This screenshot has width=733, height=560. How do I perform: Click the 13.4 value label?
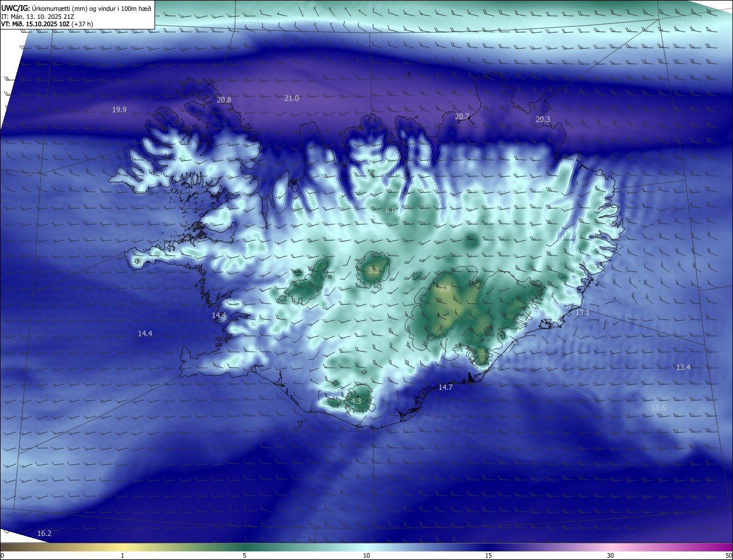683,367
